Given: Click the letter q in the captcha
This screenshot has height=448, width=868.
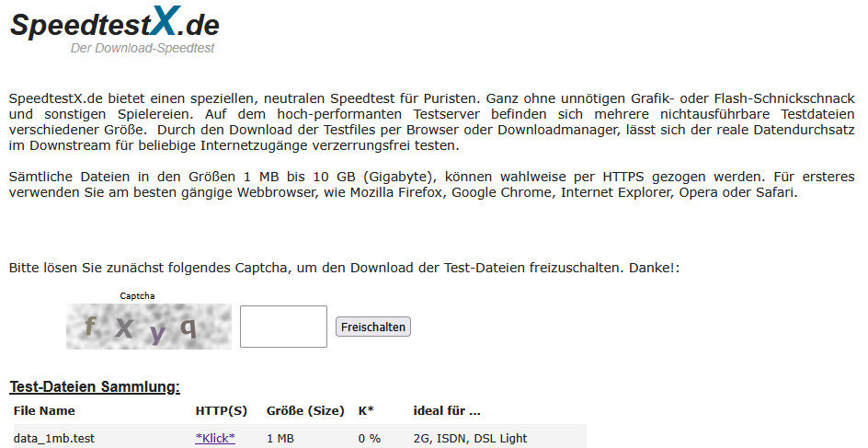Looking at the screenshot, I should click(x=188, y=327).
